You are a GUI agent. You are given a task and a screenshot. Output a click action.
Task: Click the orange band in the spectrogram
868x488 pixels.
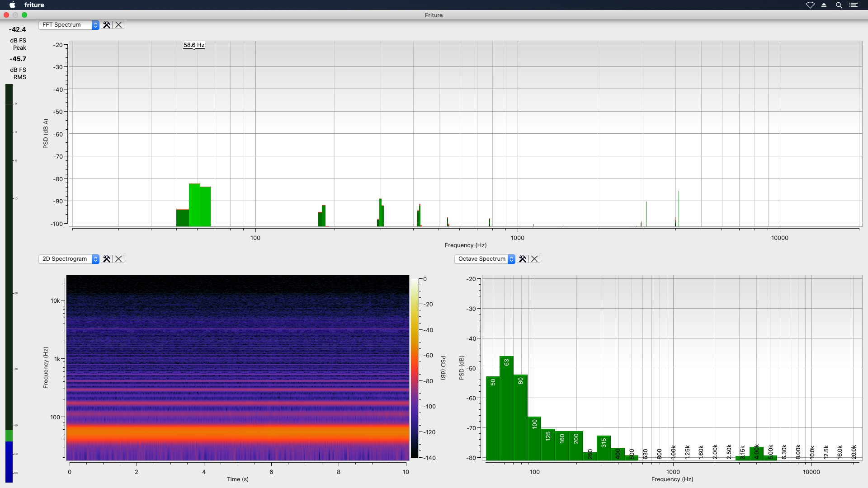coord(238,434)
